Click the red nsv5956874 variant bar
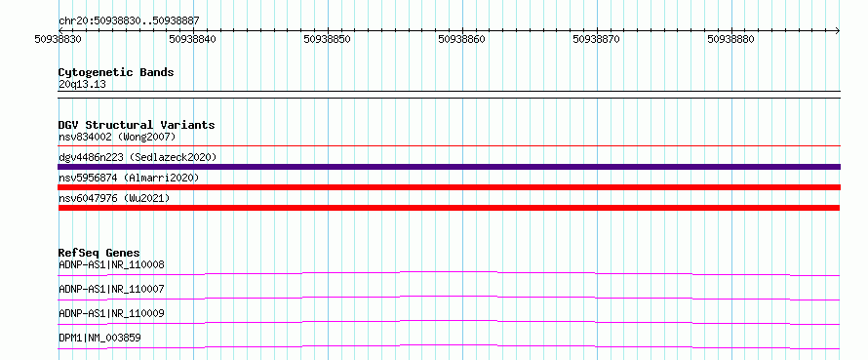868x360 pixels. [x=449, y=187]
